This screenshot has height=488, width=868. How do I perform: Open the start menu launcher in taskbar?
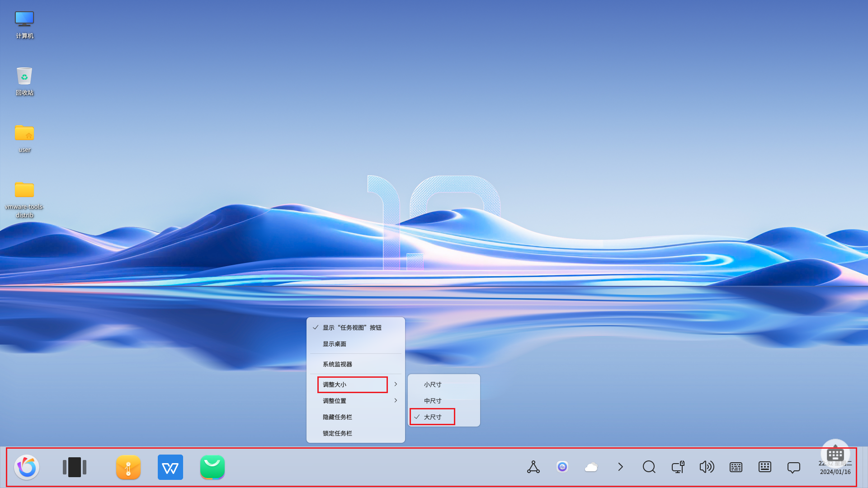coord(27,467)
